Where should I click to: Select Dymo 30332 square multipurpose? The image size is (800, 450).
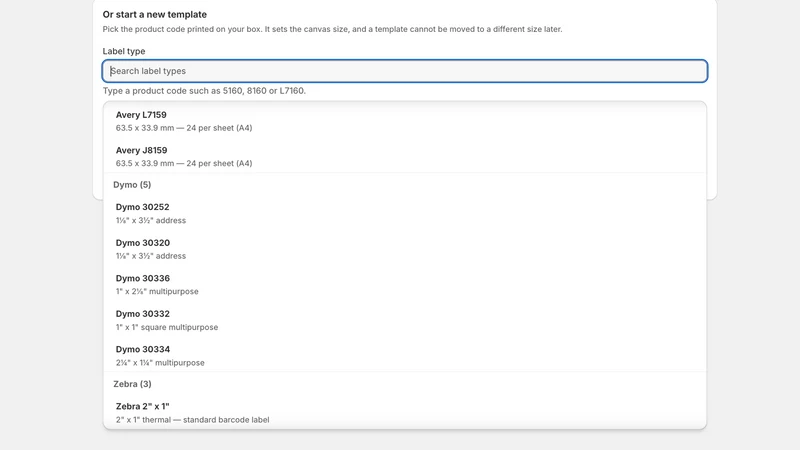pyautogui.click(x=405, y=320)
